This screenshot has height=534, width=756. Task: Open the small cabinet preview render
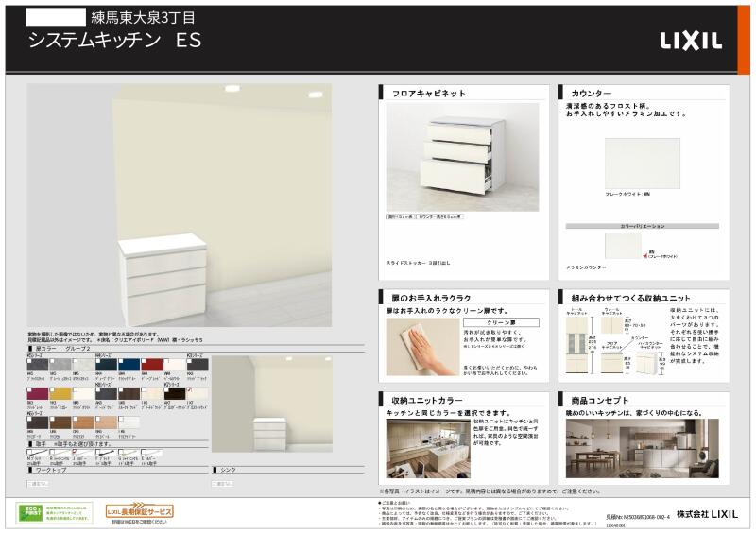tap(272, 405)
